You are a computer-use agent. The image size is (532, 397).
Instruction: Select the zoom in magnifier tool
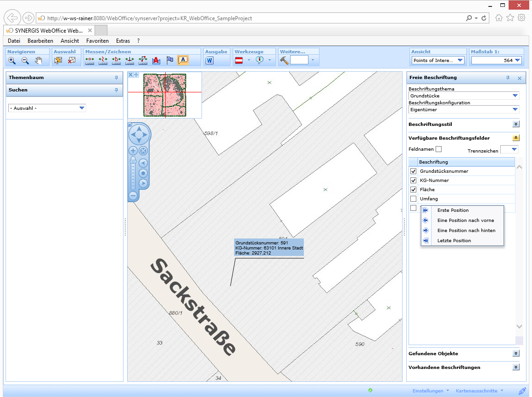[12, 60]
